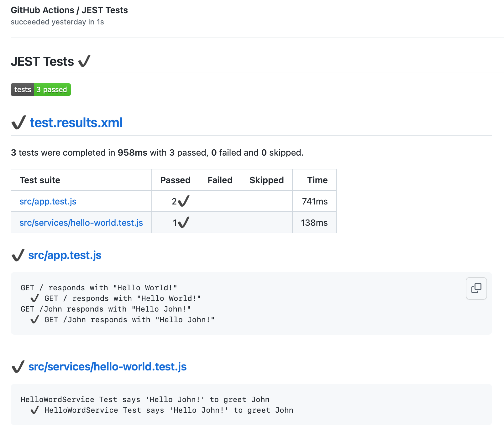Click the Skipped column header
This screenshot has height=439, width=504.
tap(267, 180)
